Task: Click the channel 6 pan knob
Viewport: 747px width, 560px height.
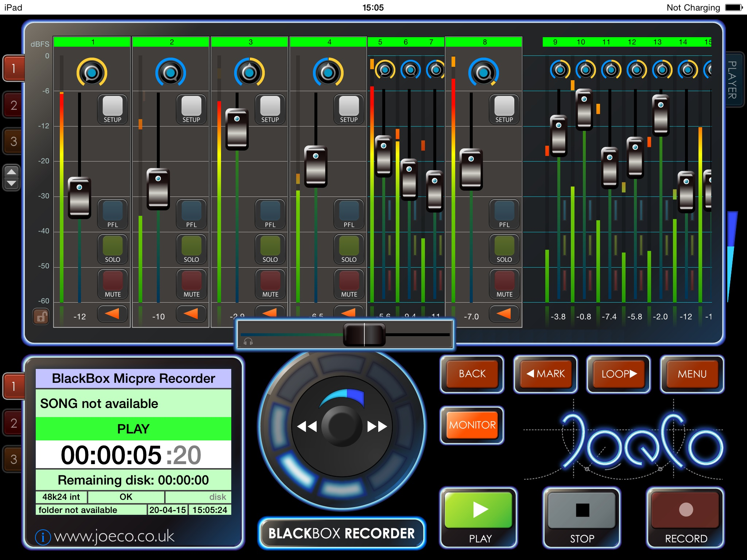Action: pos(410,70)
